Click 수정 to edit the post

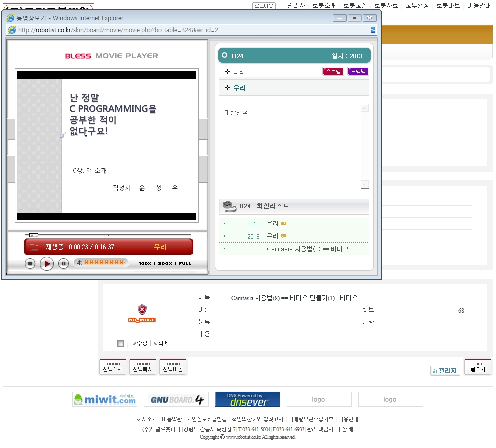click(140, 343)
